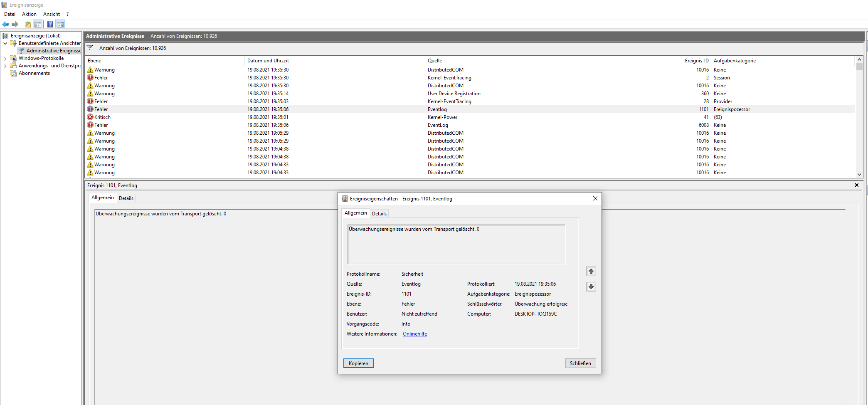Click the Kopieren button
868x405 pixels.
click(x=358, y=363)
